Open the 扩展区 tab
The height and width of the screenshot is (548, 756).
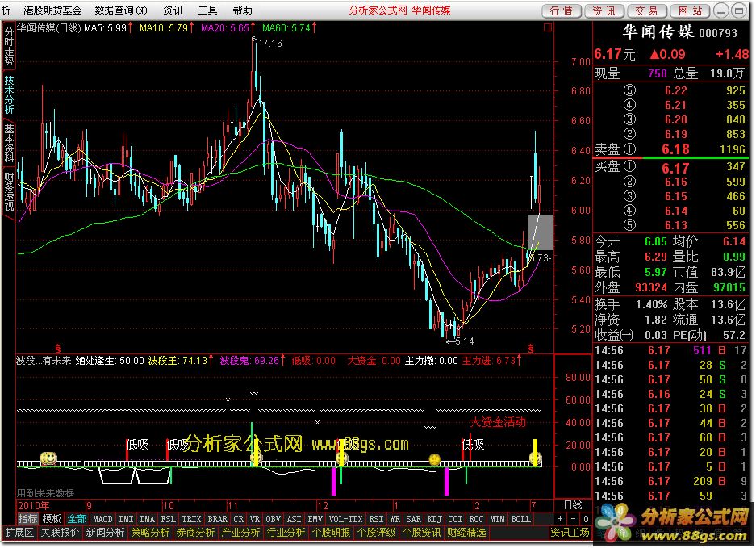click(x=19, y=533)
